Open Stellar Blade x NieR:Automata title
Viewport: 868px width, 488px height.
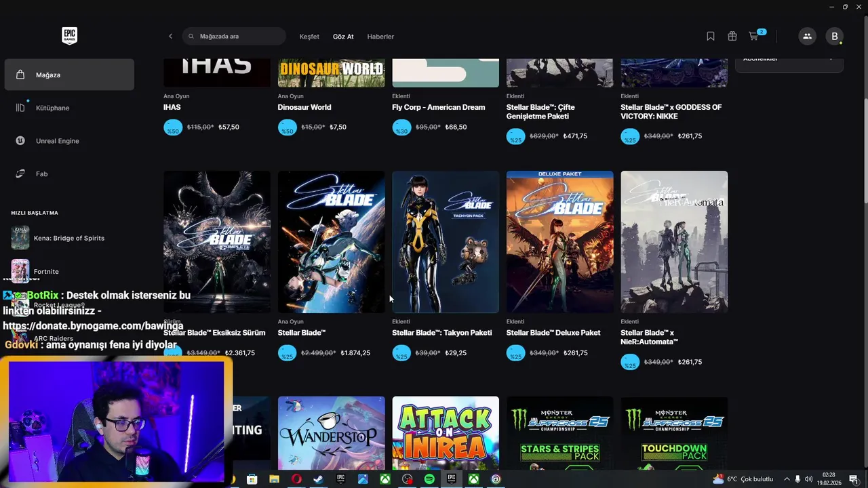click(649, 337)
